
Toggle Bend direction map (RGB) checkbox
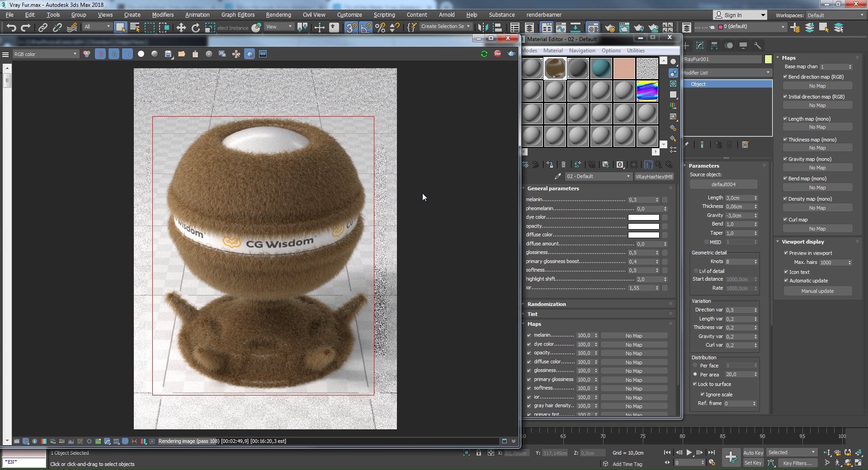tap(785, 77)
